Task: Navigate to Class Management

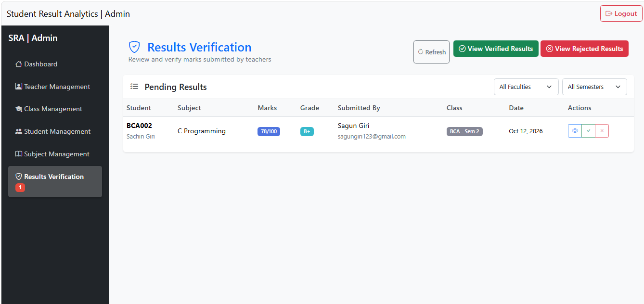Action: click(x=55, y=109)
